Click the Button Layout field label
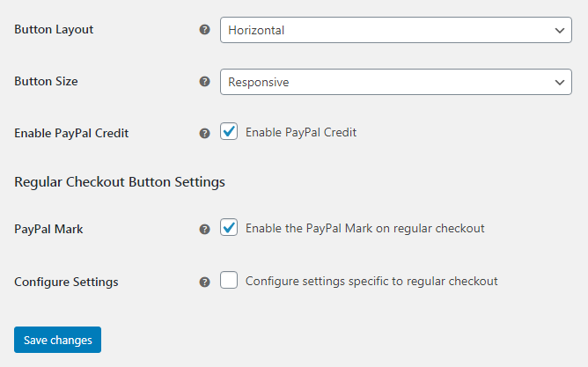588x367 pixels. click(x=54, y=30)
